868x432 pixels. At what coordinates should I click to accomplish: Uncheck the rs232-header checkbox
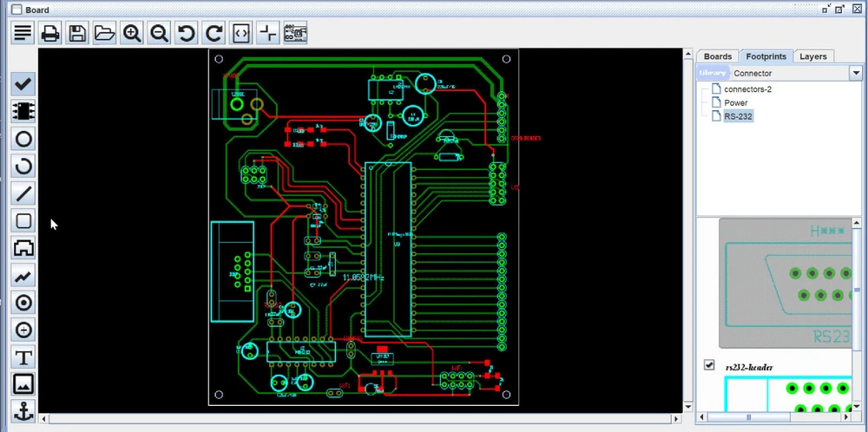pos(709,365)
